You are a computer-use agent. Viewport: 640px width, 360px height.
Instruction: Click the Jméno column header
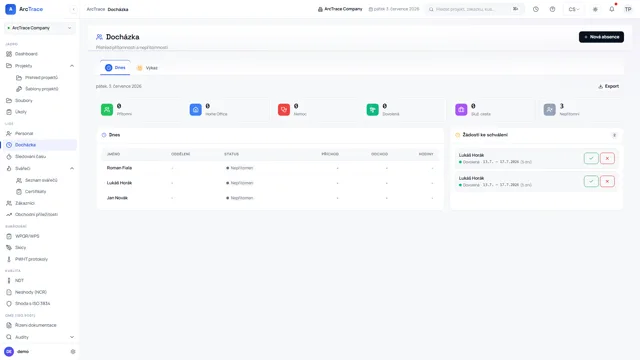(x=113, y=154)
